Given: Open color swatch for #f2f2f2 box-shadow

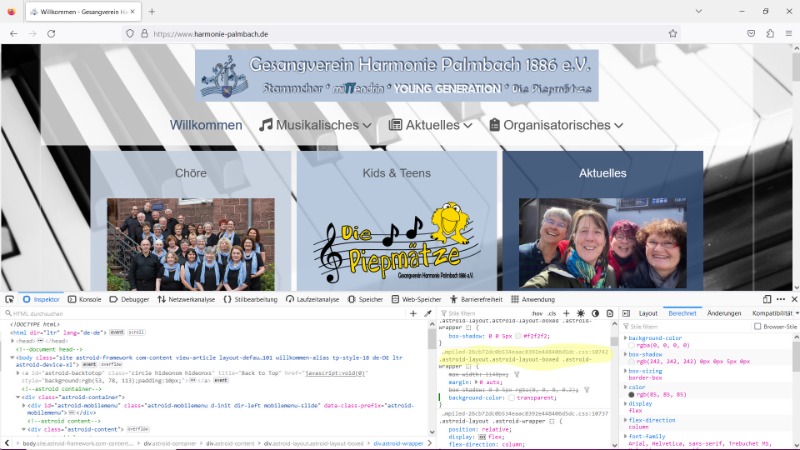Looking at the screenshot, I should pos(518,336).
